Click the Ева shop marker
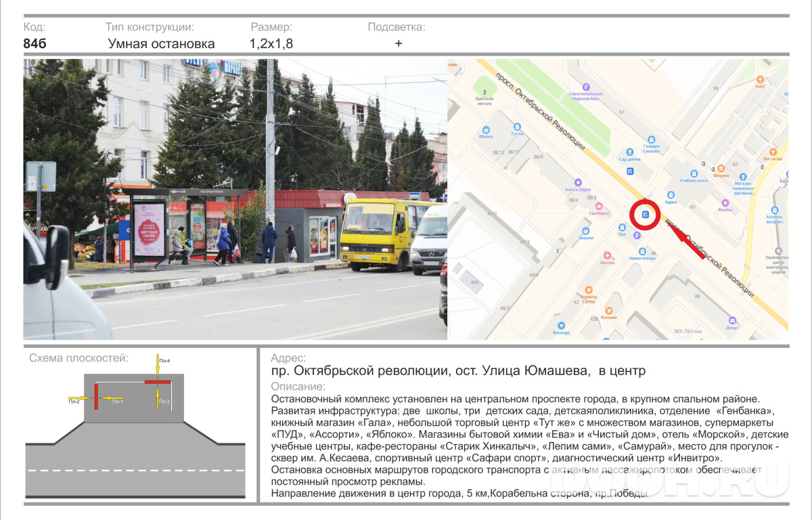The image size is (812, 520). click(622, 227)
